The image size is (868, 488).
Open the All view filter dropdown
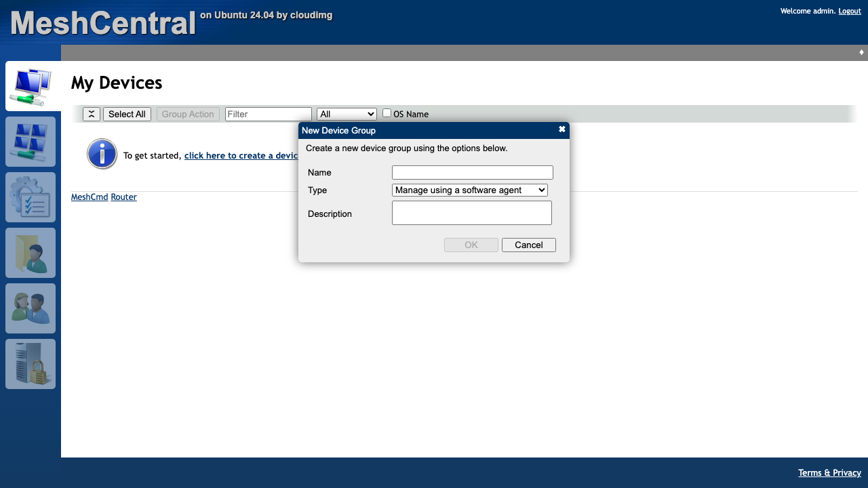click(x=347, y=114)
